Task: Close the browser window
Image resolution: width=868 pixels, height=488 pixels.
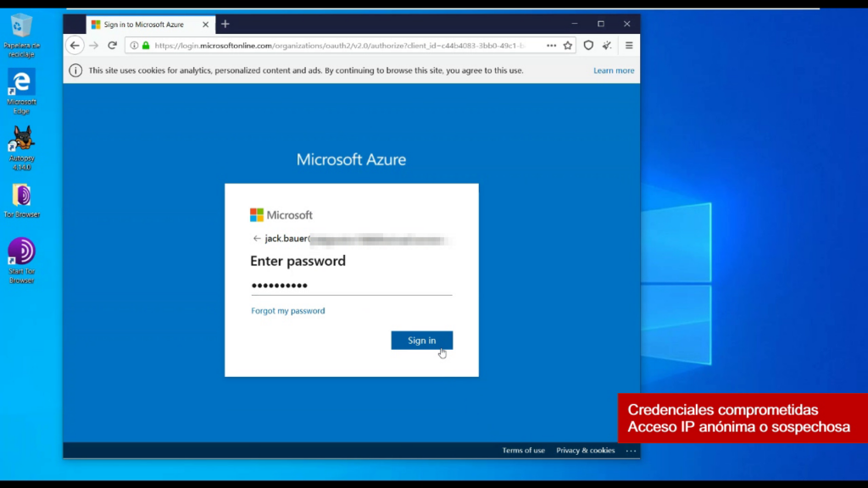Action: click(x=626, y=24)
